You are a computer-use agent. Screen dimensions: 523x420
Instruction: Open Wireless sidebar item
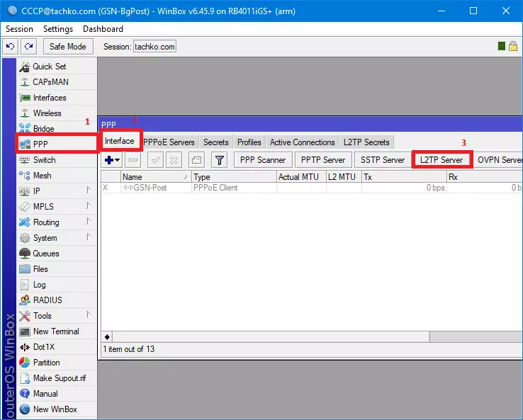[57, 113]
